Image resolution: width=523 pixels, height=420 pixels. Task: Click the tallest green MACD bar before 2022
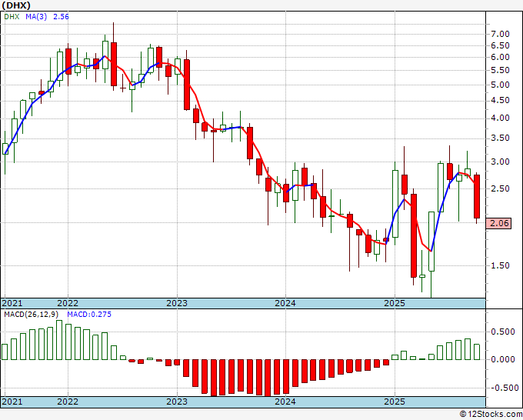pyautogui.click(x=59, y=340)
